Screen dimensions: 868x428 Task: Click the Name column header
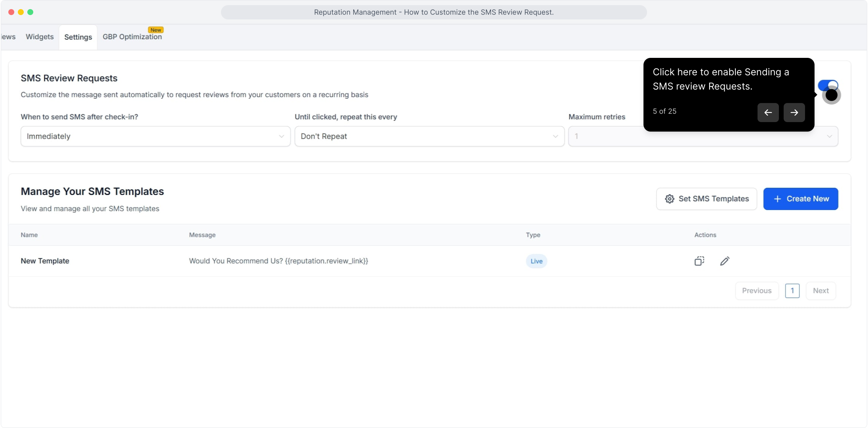click(x=29, y=235)
